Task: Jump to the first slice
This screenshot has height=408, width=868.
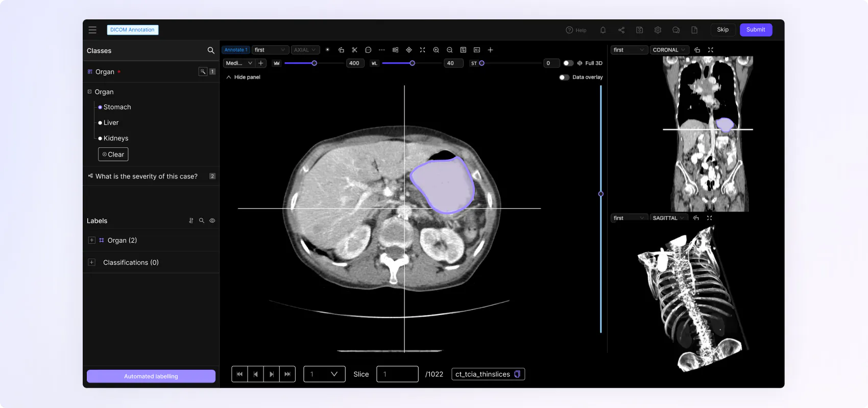Action: pyautogui.click(x=239, y=374)
